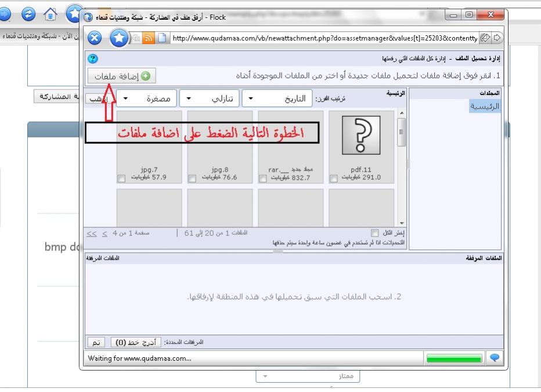Viewport: 541px width, 392px height.
Task: Click the go arrow beside address bar
Action: coord(497,39)
